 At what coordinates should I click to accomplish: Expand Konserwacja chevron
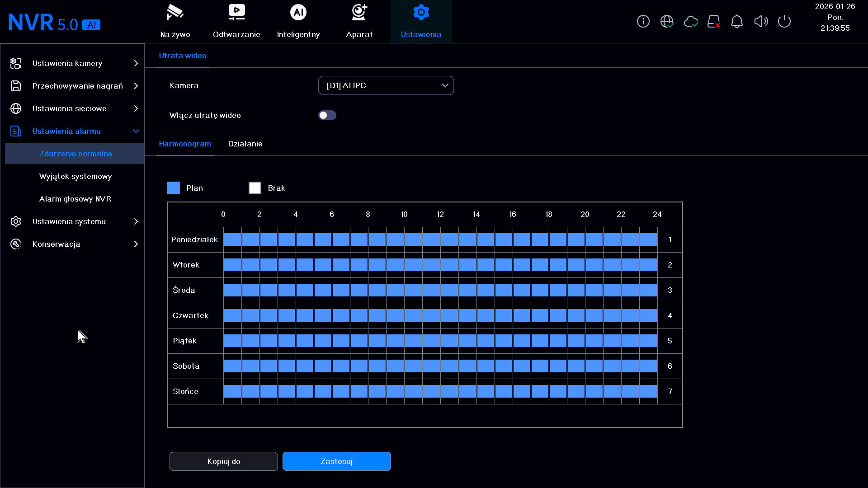[136, 244]
